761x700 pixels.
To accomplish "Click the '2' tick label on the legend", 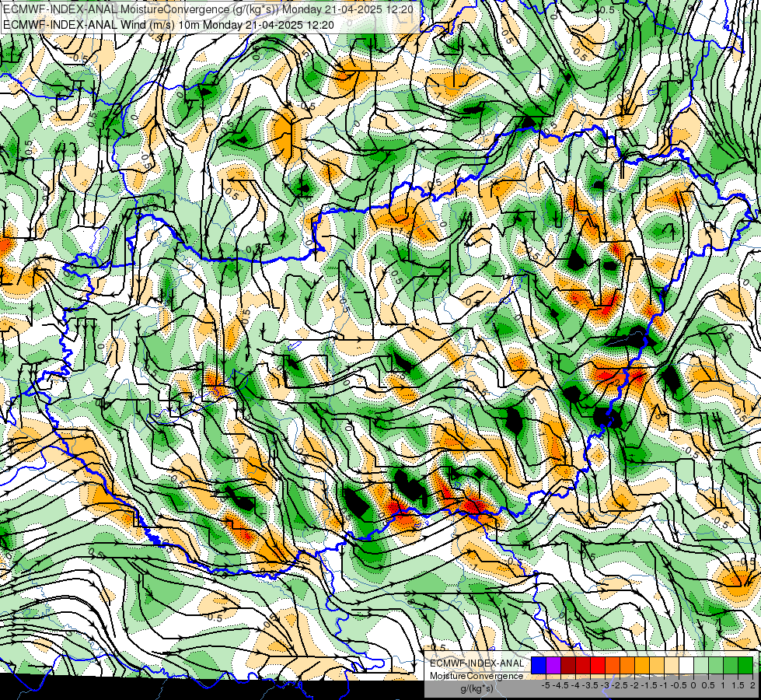I will coord(752,685).
